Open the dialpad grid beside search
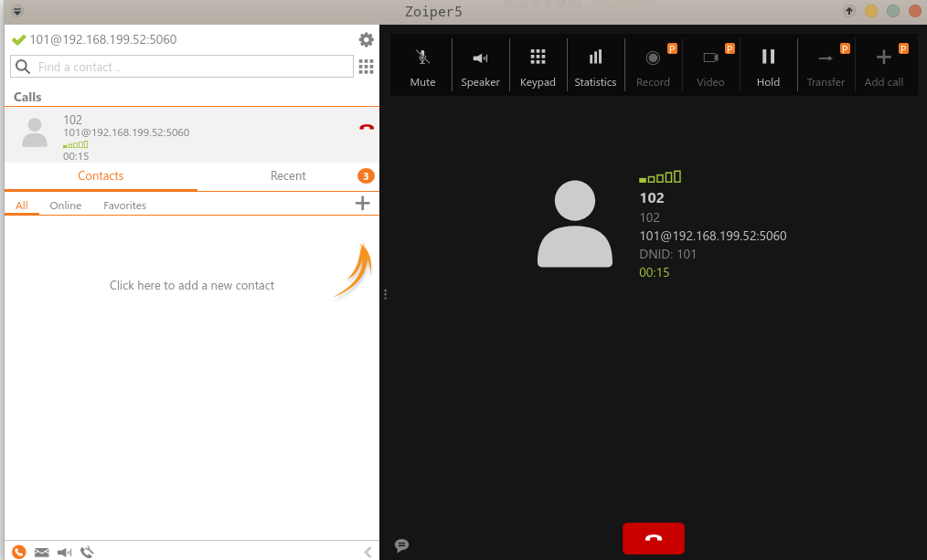The image size is (927, 560). pos(366,67)
